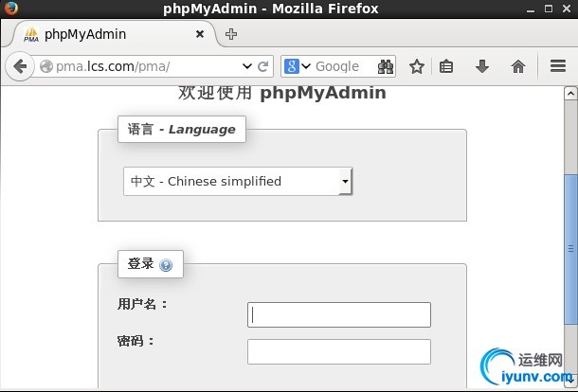Open the Firefox hamburger menu

(557, 66)
